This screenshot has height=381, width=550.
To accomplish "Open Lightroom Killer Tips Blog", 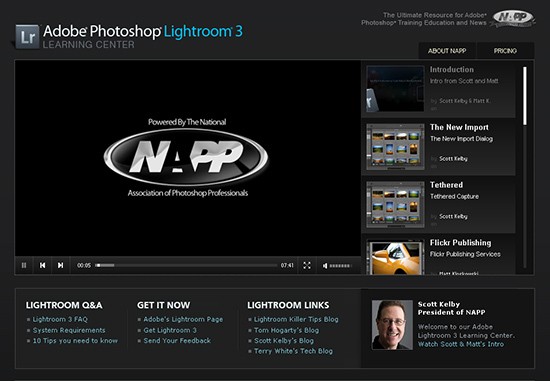I will (296, 319).
